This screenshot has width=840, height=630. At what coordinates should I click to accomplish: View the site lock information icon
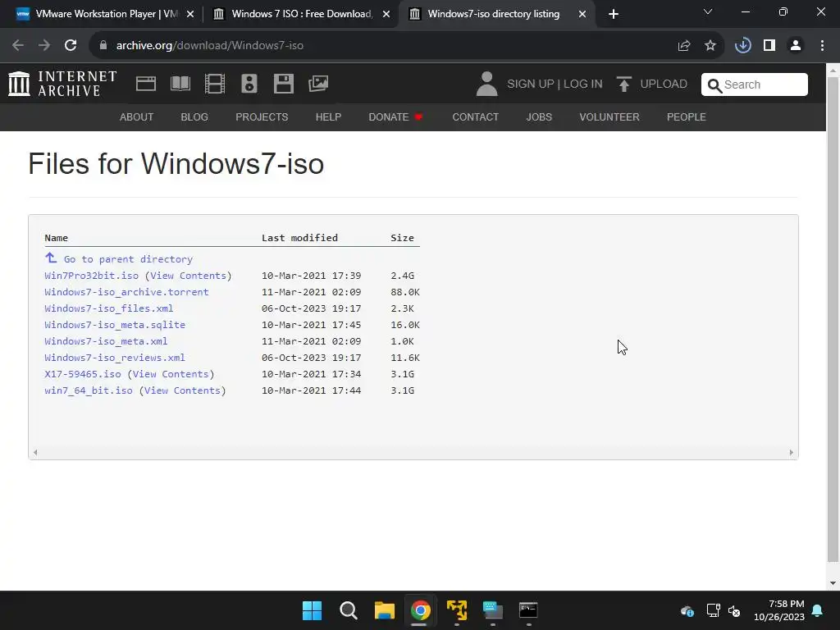[x=103, y=46]
